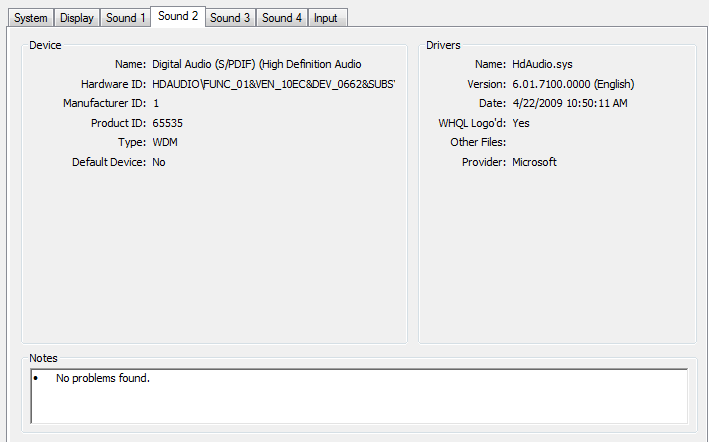This screenshot has height=442, width=709.
Task: Click the Product ID value 65535
Action: click(167, 123)
